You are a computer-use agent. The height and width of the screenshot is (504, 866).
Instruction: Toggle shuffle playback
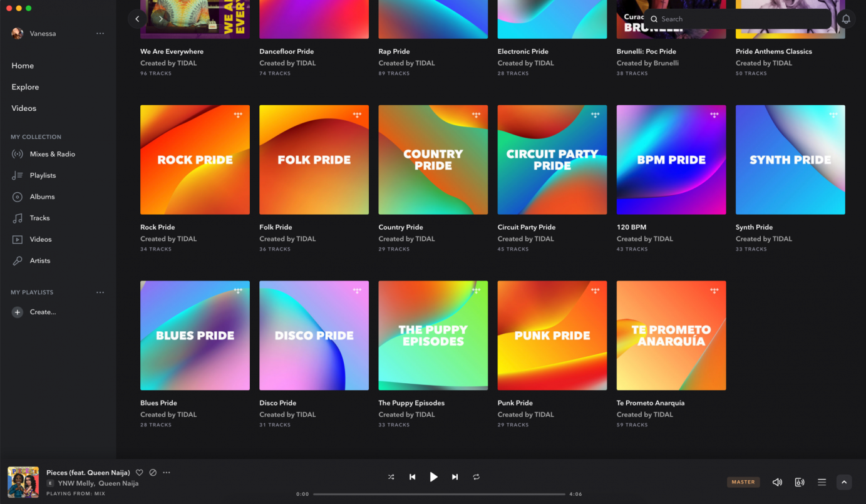tap(391, 476)
